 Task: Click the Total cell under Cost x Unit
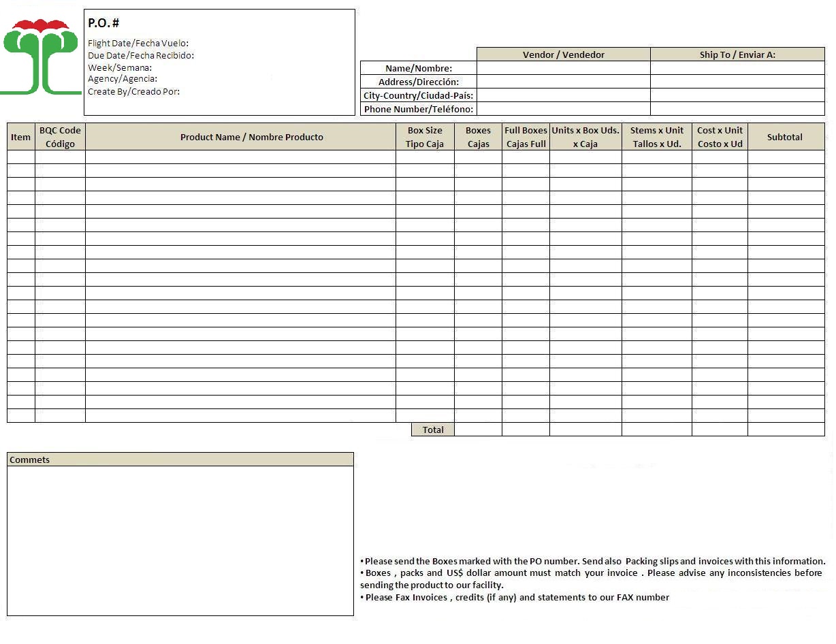pyautogui.click(x=720, y=430)
